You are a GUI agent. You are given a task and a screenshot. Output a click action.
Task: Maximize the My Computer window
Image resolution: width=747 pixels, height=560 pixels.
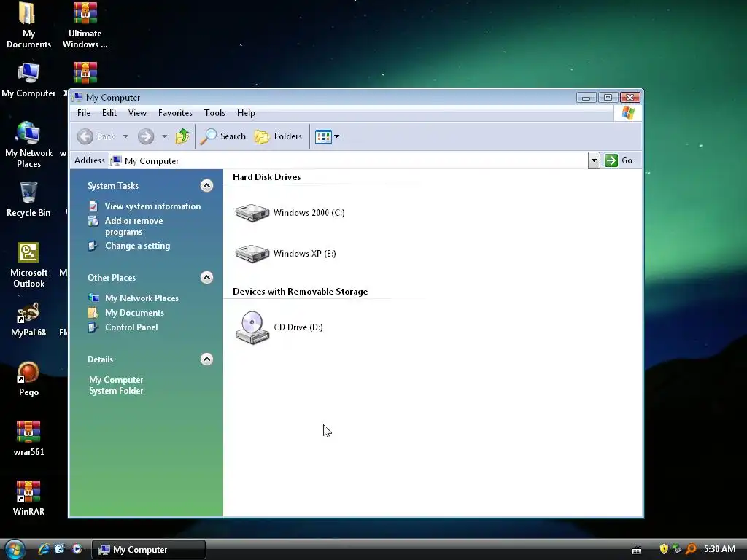click(x=608, y=98)
